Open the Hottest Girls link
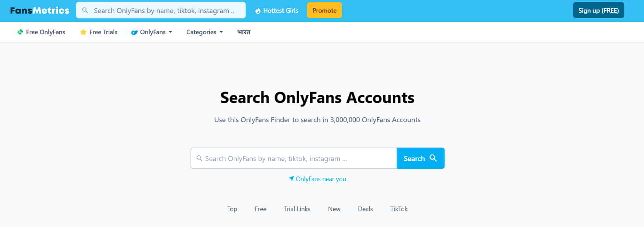 click(x=281, y=11)
